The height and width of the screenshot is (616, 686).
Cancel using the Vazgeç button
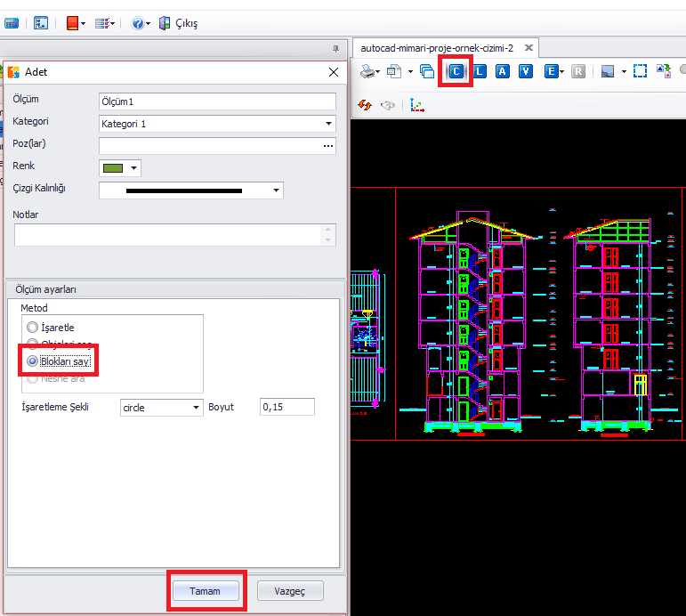point(290,590)
